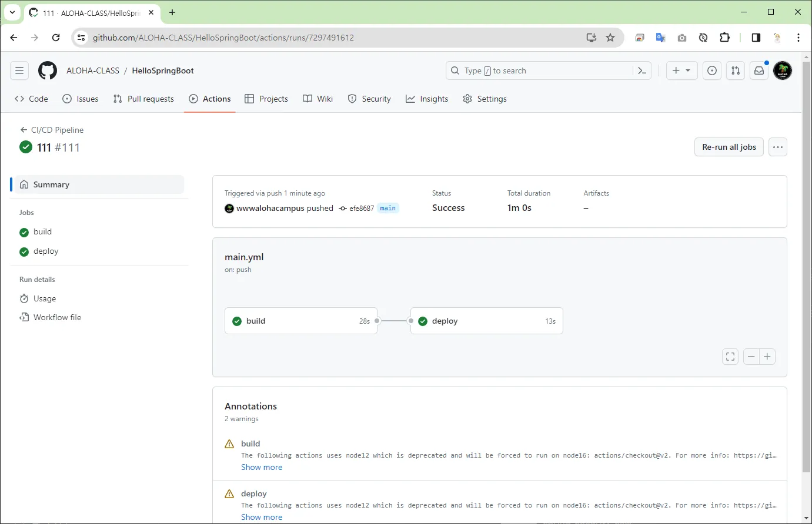Switch to the Issues tab

tap(81, 99)
